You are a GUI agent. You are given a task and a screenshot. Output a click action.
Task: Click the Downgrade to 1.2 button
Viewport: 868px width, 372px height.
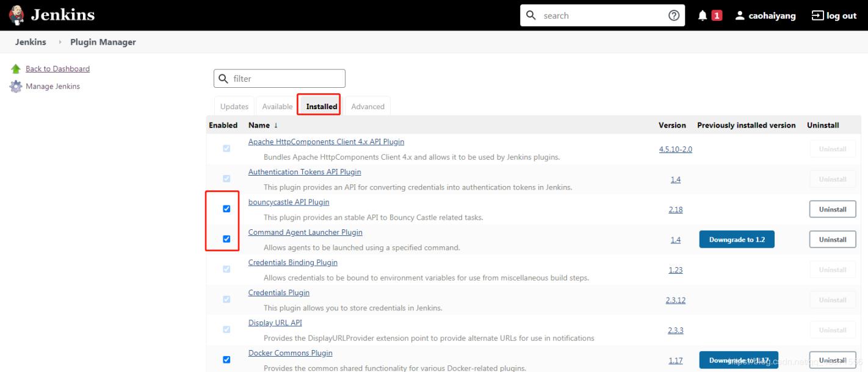(x=737, y=240)
